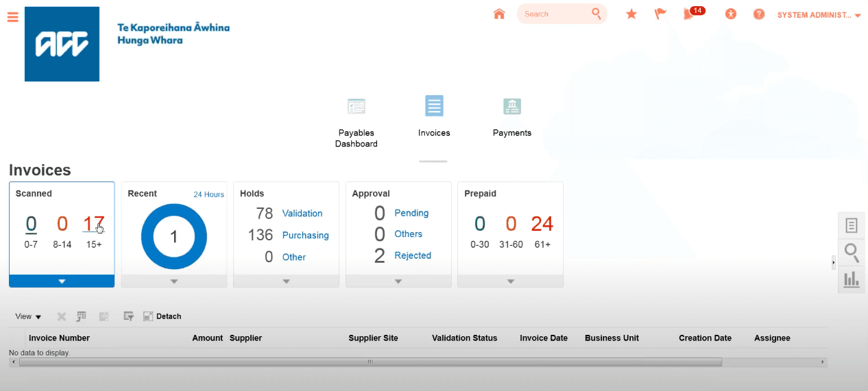Click the scrollbar right arrow
Image resolution: width=868 pixels, height=391 pixels.
823,362
